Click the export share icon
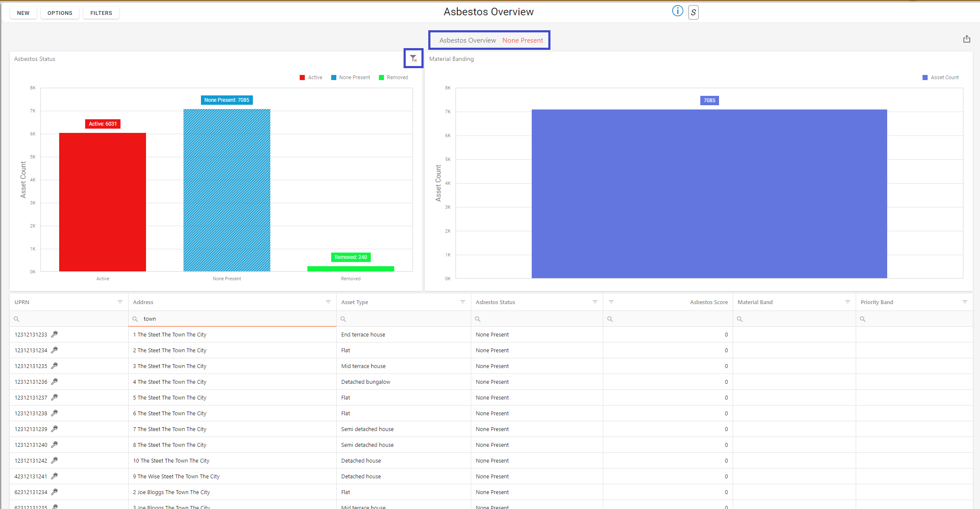Screen dimensions: 980x509 click(x=966, y=39)
